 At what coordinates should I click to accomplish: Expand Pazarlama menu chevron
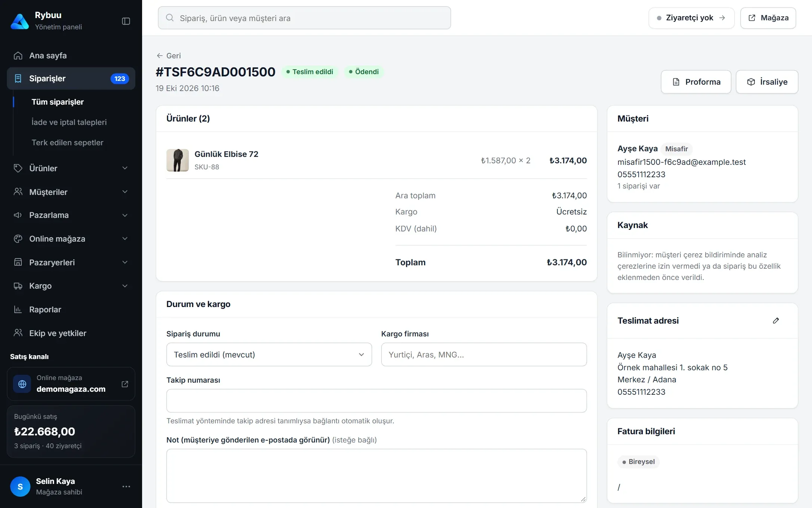[125, 215]
